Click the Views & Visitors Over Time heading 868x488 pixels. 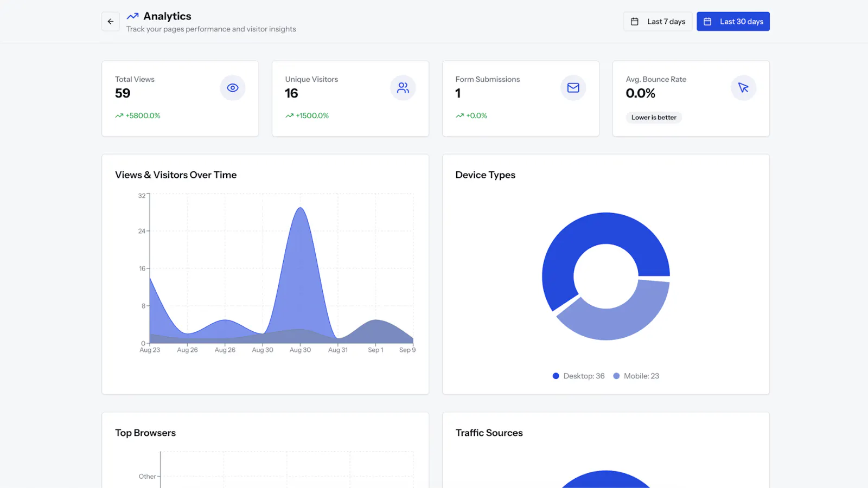pos(176,175)
